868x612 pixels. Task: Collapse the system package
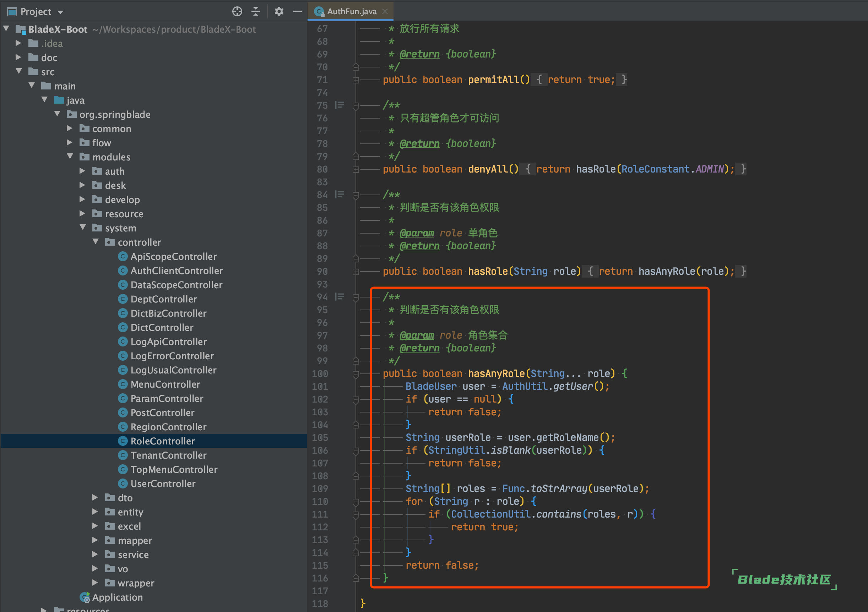click(83, 227)
